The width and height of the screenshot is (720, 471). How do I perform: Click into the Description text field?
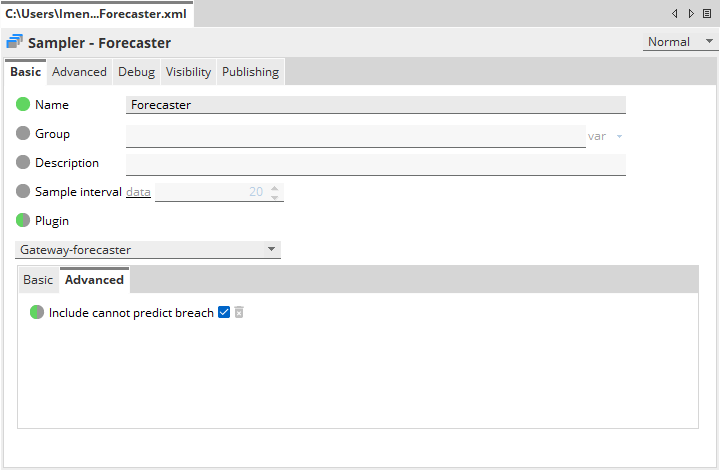(x=375, y=163)
